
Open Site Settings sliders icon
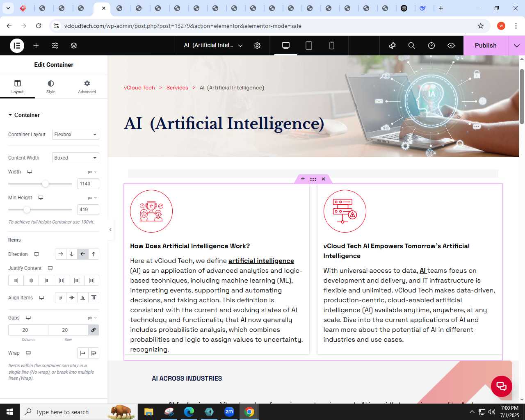point(55,46)
